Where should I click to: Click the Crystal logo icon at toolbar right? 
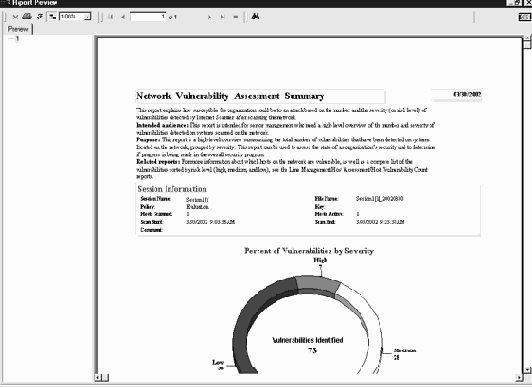525,17
